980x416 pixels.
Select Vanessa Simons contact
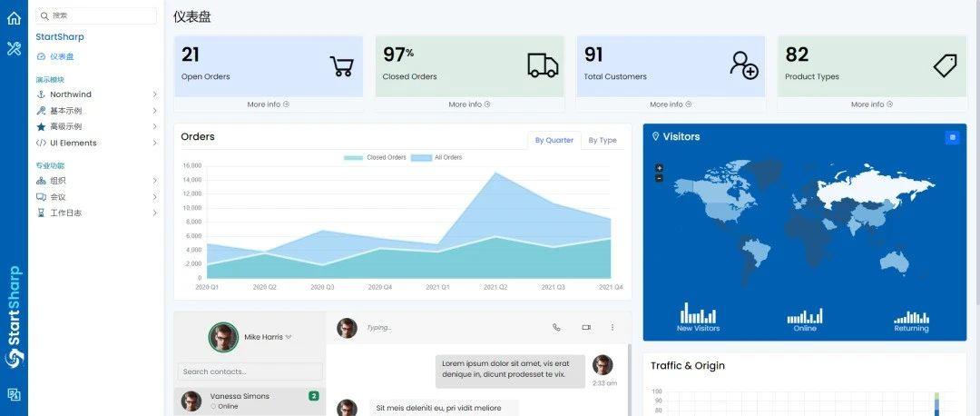click(x=250, y=401)
